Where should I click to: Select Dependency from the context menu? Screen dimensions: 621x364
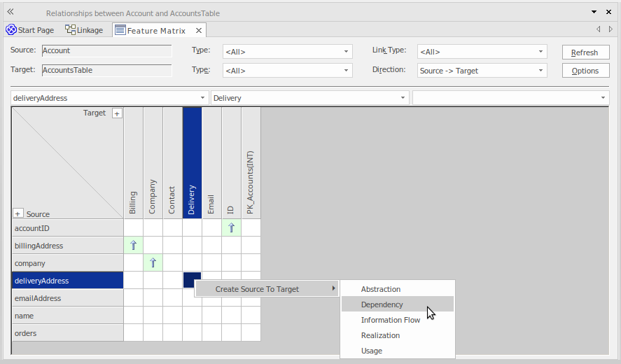(x=382, y=304)
